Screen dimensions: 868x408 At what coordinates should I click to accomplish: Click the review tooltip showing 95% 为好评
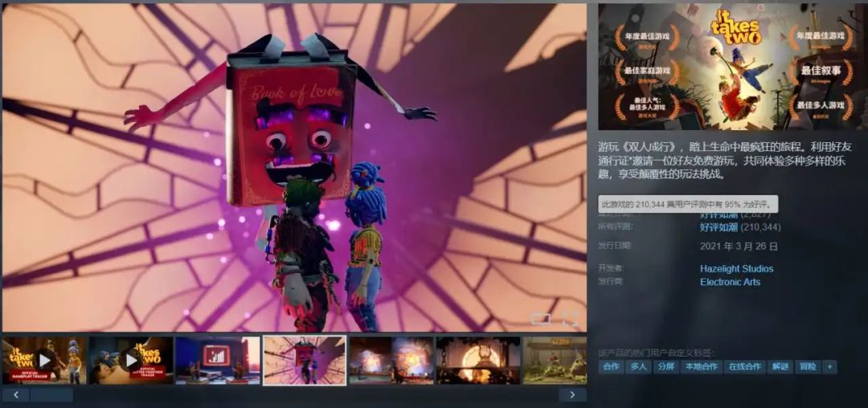coord(688,205)
